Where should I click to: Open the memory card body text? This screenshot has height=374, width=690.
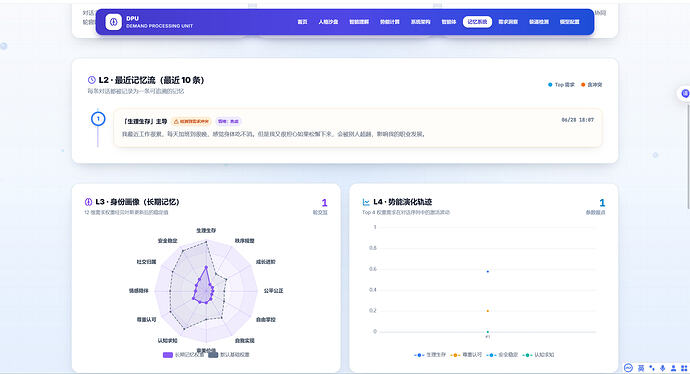[x=274, y=134]
